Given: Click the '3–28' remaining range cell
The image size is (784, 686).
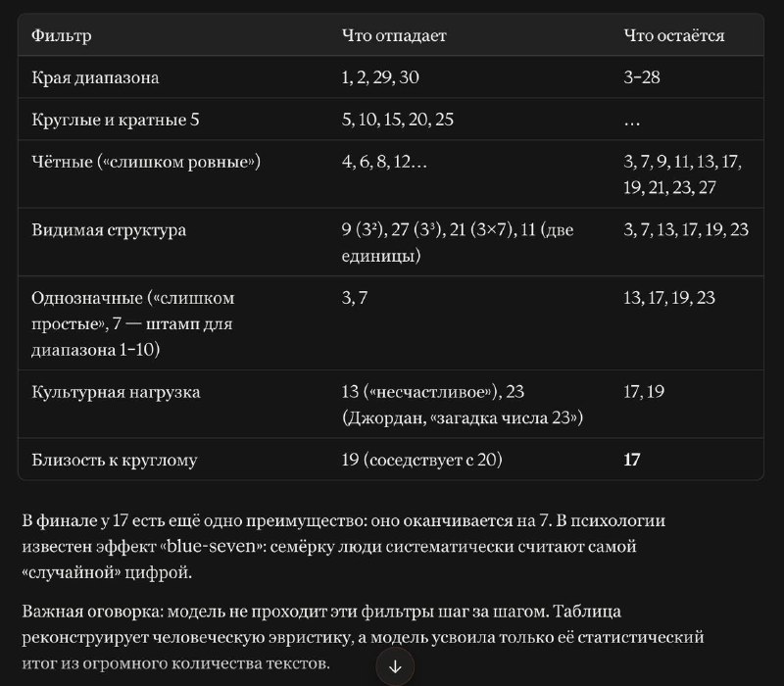Looking at the screenshot, I should tap(642, 77).
